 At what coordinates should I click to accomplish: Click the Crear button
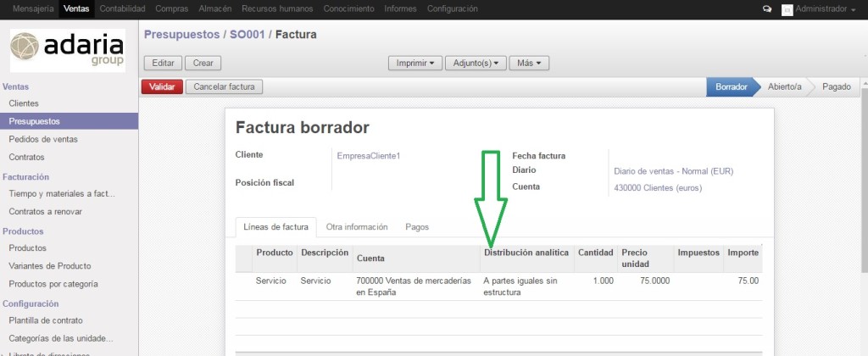[203, 63]
